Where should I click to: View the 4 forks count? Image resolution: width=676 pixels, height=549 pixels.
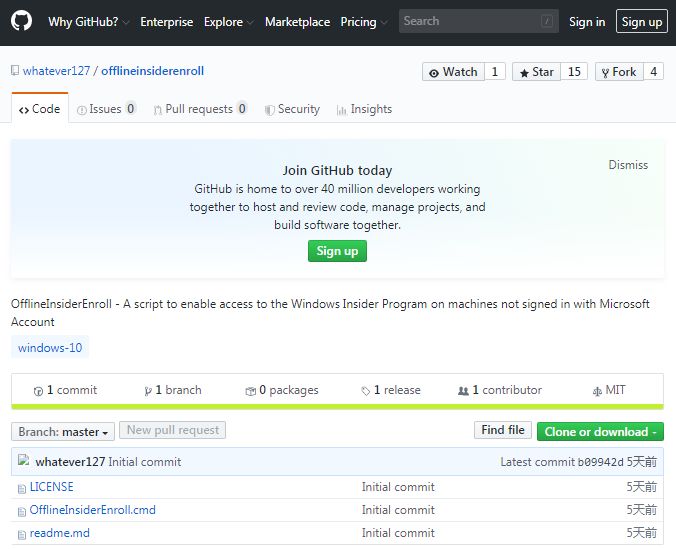654,72
